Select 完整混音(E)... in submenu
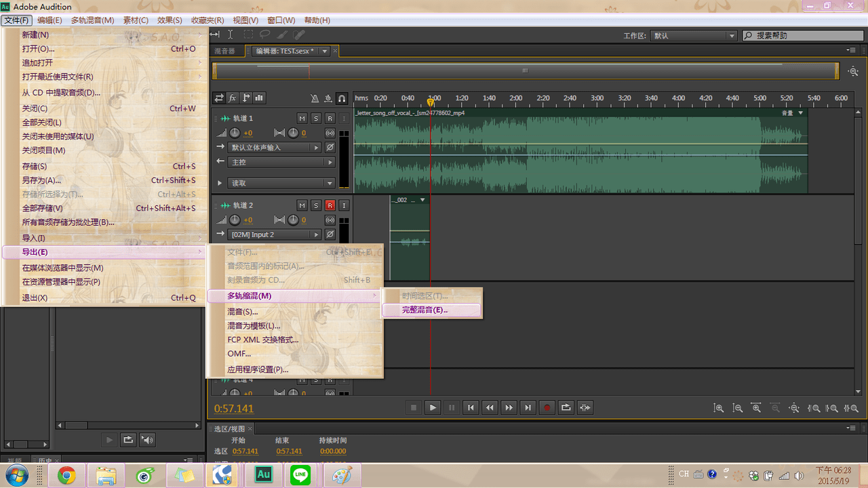Screen dimensions: 868x488 tap(432, 310)
